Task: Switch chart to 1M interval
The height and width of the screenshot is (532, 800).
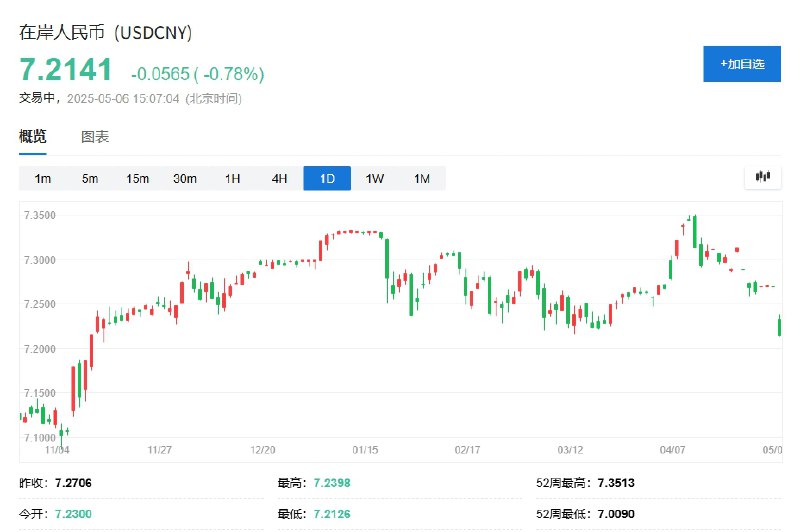Action: pos(422,179)
